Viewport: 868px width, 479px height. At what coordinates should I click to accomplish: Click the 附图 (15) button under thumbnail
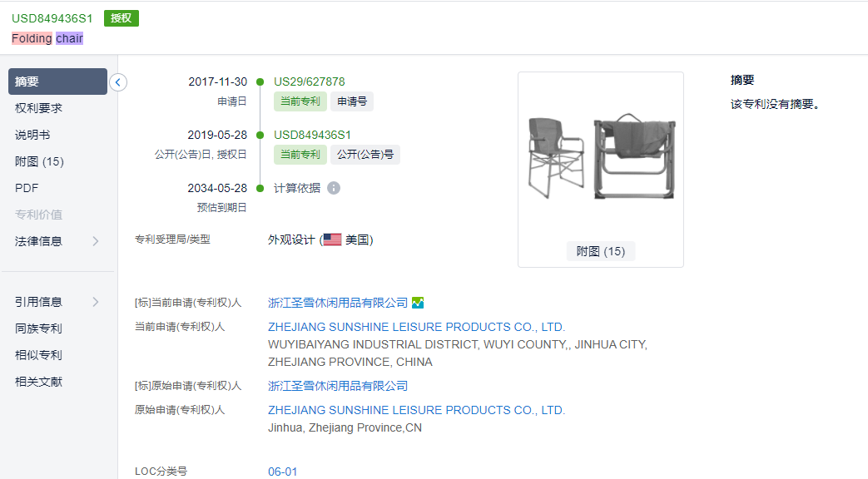pyautogui.click(x=601, y=251)
